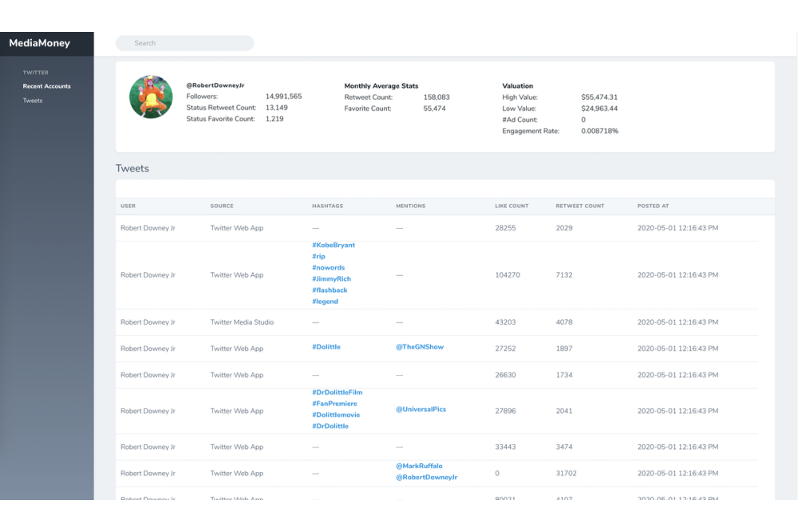
Task: Open Recent Accounts in sidebar
Action: pyautogui.click(x=46, y=86)
